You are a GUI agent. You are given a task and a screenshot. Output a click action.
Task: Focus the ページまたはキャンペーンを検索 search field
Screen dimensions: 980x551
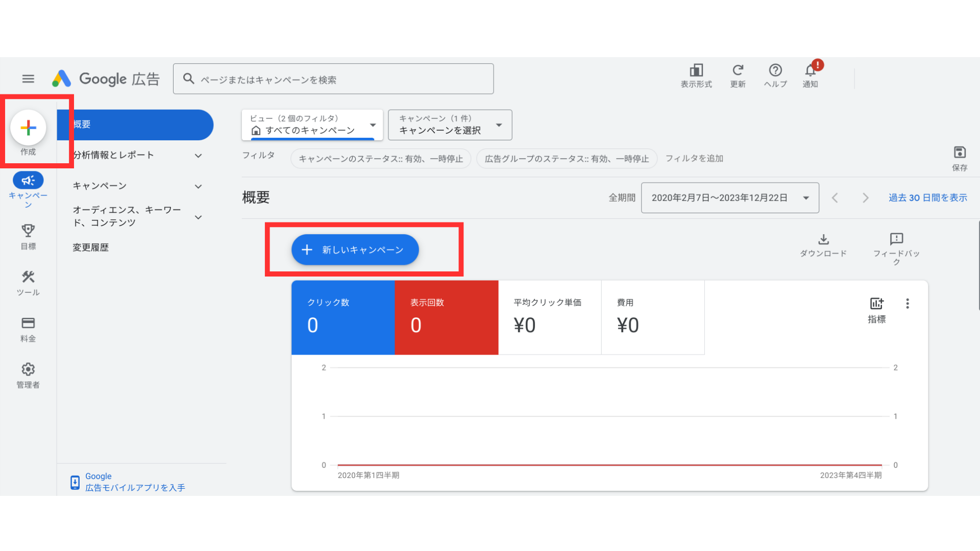point(333,79)
